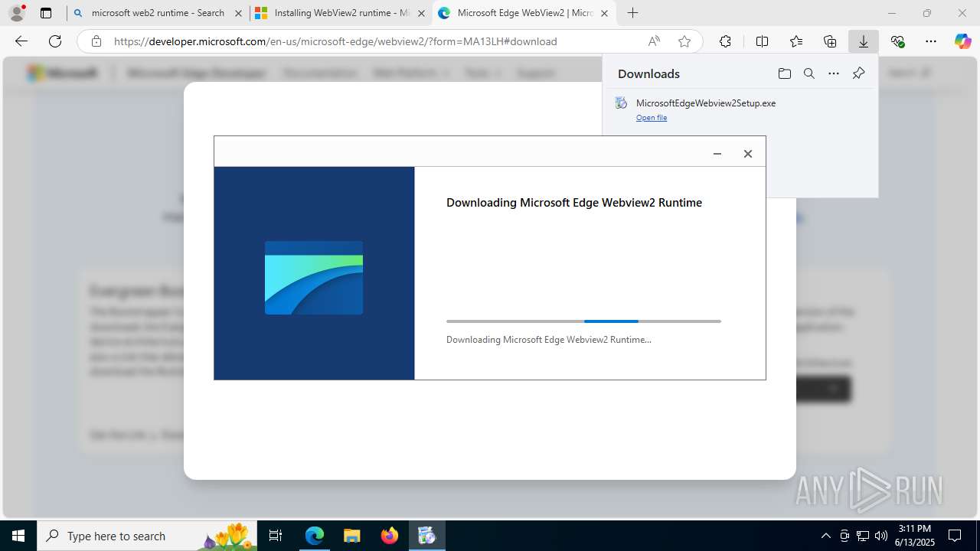Refresh the current page

pos(55,41)
